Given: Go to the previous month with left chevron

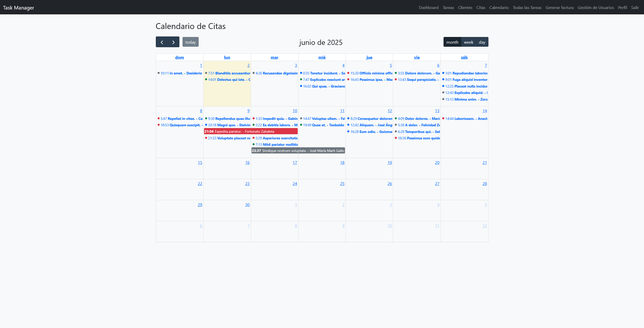Looking at the screenshot, I should click(162, 42).
